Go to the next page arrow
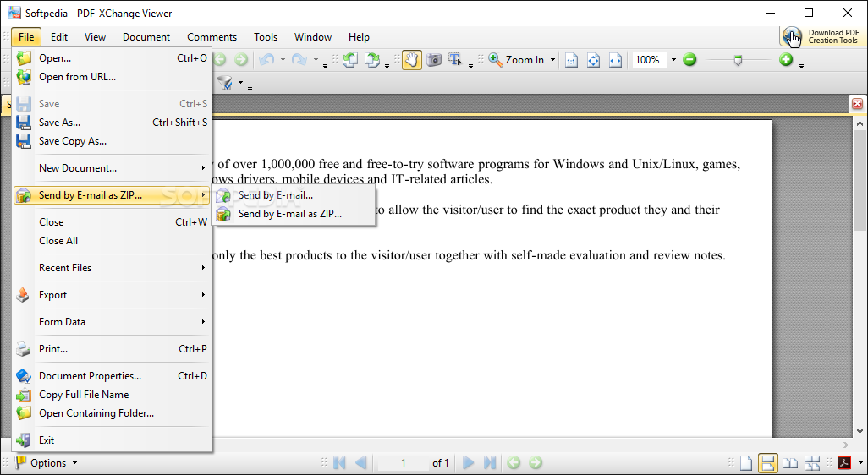Viewport: 868px width, 475px height. [469, 462]
